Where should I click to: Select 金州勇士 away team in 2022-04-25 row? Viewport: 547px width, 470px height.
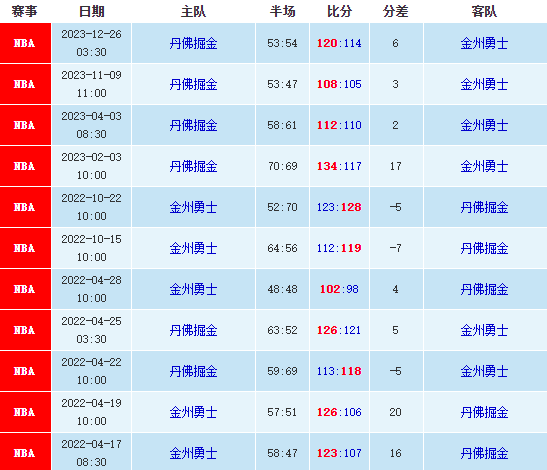click(484, 330)
